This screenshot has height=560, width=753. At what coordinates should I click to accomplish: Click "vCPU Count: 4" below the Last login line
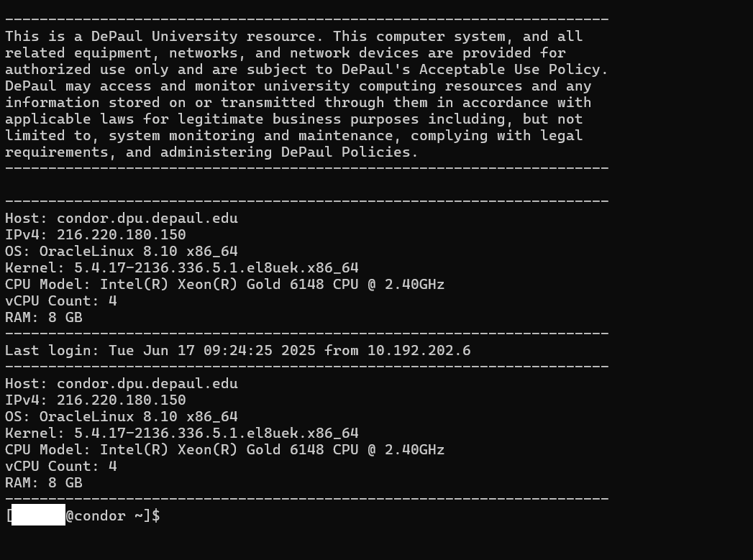click(60, 467)
